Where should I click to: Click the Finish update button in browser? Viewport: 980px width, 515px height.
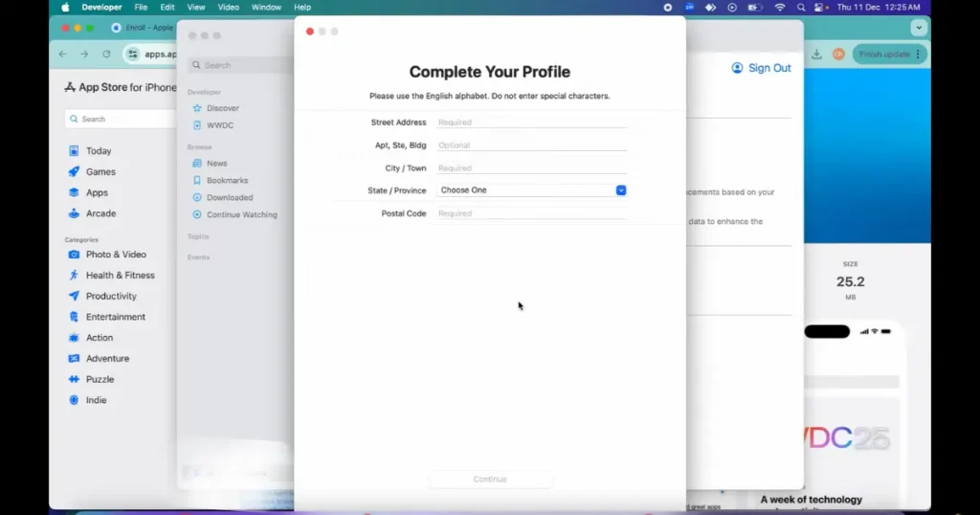pos(889,55)
